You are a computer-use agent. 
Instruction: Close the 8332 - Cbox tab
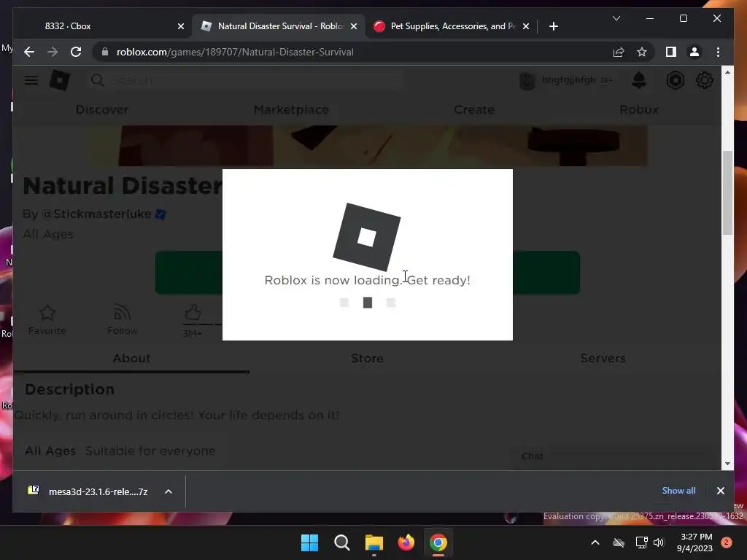click(181, 26)
